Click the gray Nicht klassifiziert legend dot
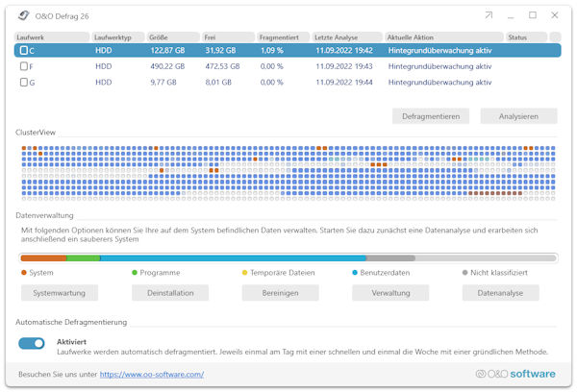577x392 pixels. click(x=464, y=273)
